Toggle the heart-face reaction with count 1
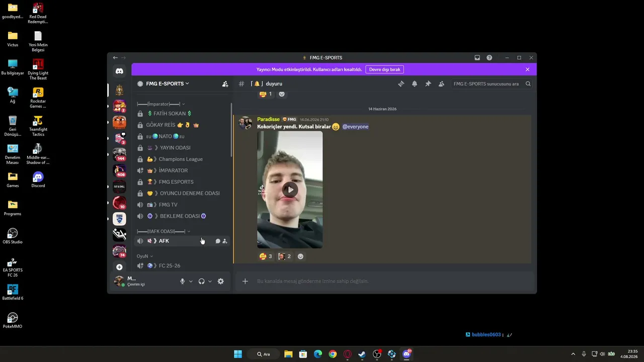 265,94
